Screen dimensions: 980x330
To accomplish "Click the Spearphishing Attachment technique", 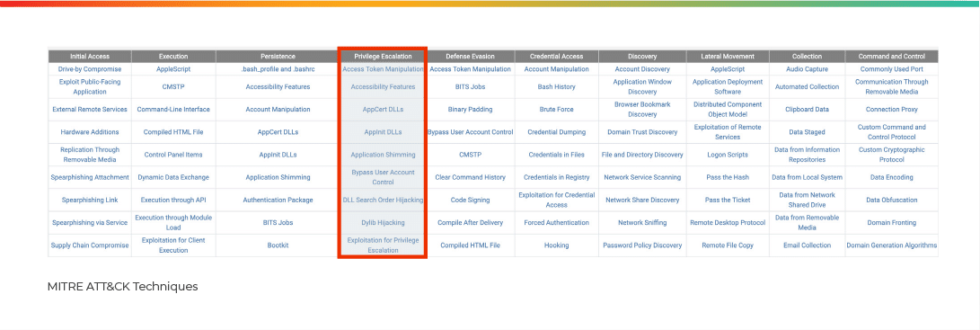I will coord(90,177).
